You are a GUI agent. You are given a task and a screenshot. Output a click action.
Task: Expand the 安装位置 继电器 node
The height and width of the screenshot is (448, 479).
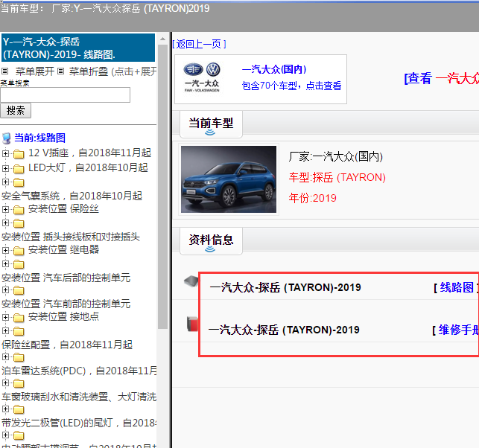pyautogui.click(x=5, y=250)
